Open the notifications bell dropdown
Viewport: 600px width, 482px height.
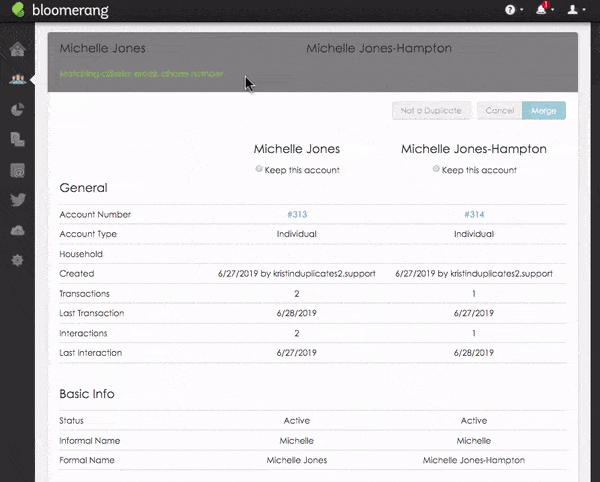click(x=543, y=11)
